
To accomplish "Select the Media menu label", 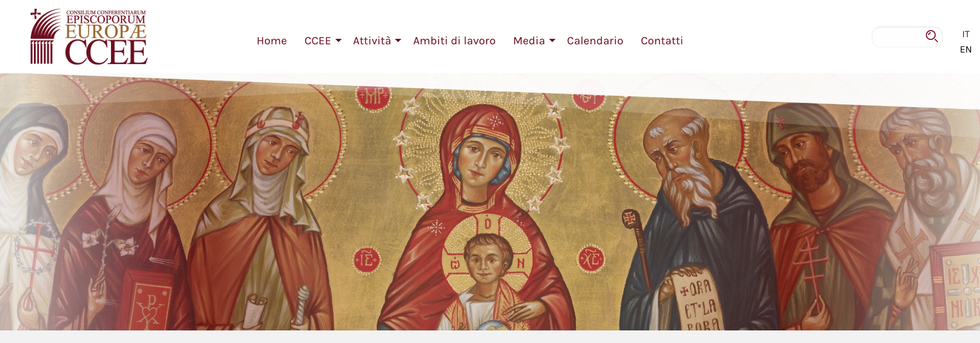I will tap(529, 41).
